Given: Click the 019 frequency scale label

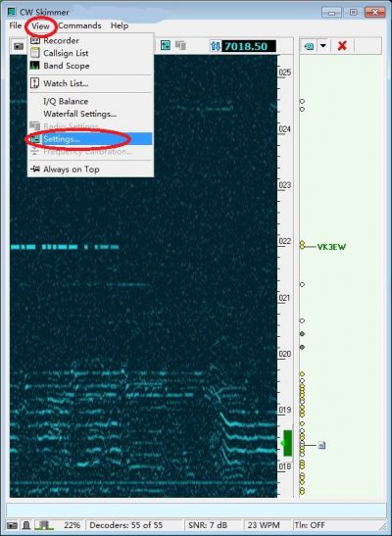Looking at the screenshot, I should 285,410.
